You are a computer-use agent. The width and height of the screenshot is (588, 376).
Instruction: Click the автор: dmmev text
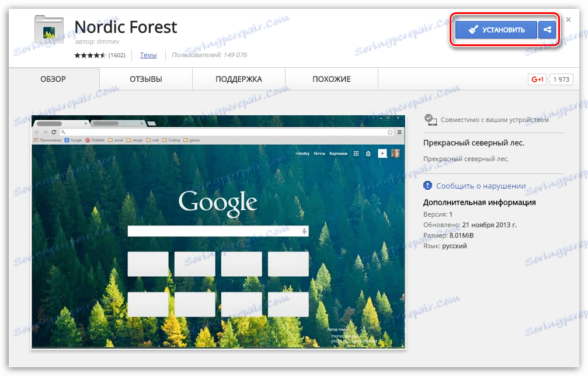(97, 41)
